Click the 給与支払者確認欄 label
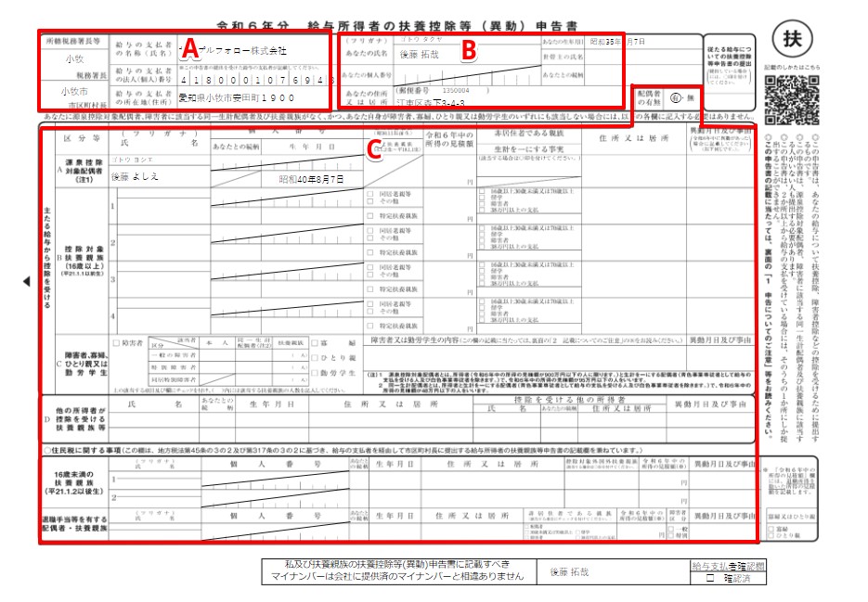 728,566
